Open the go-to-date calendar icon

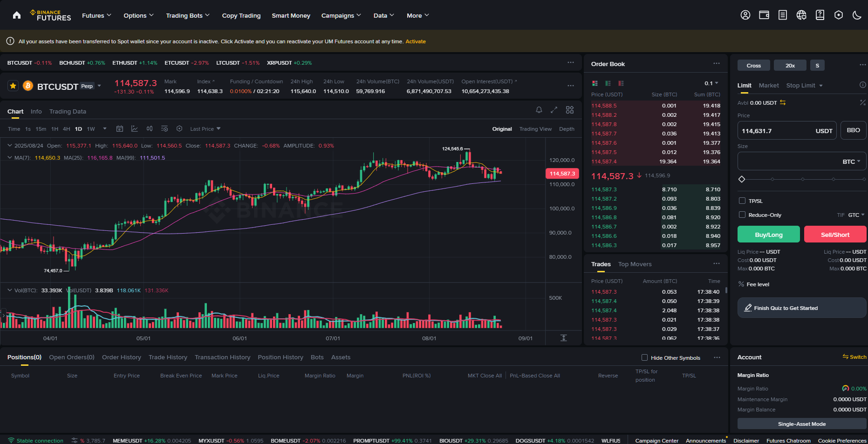120,129
